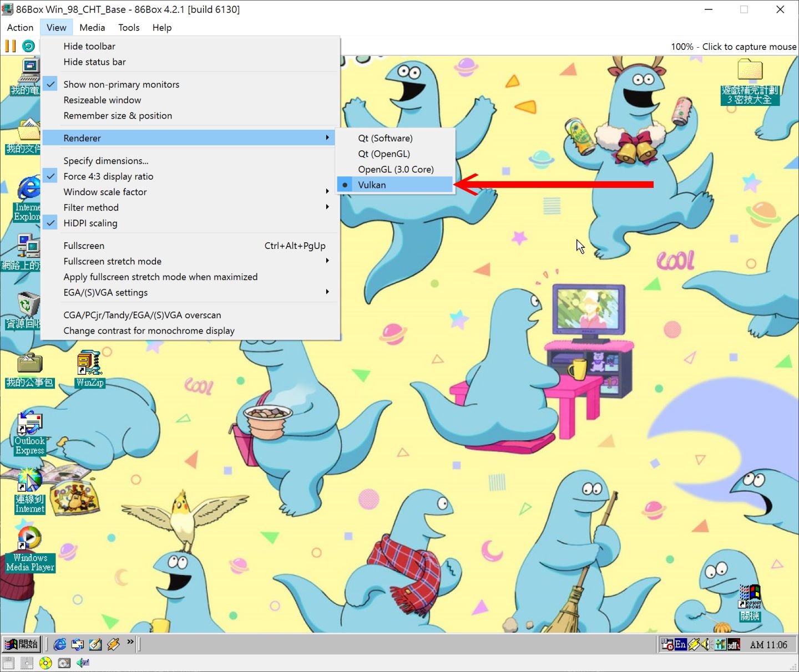Toggle HiDPI scaling off

click(189, 223)
